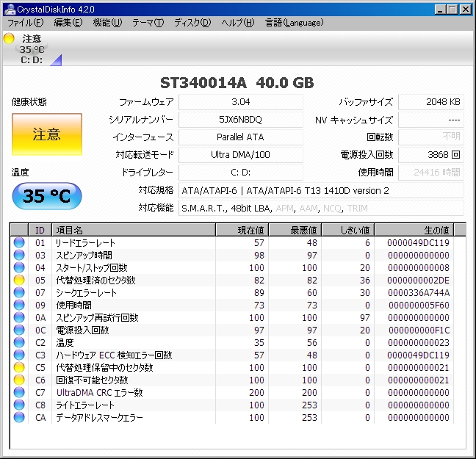476x459 pixels.
Task: Click the firmware field showing 3.04
Action: coord(241,102)
